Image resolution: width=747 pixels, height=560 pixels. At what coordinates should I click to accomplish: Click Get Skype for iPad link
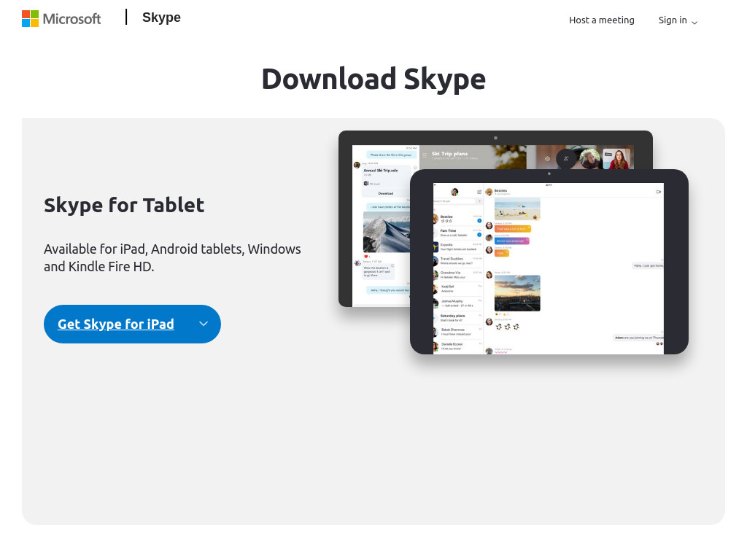[116, 324]
